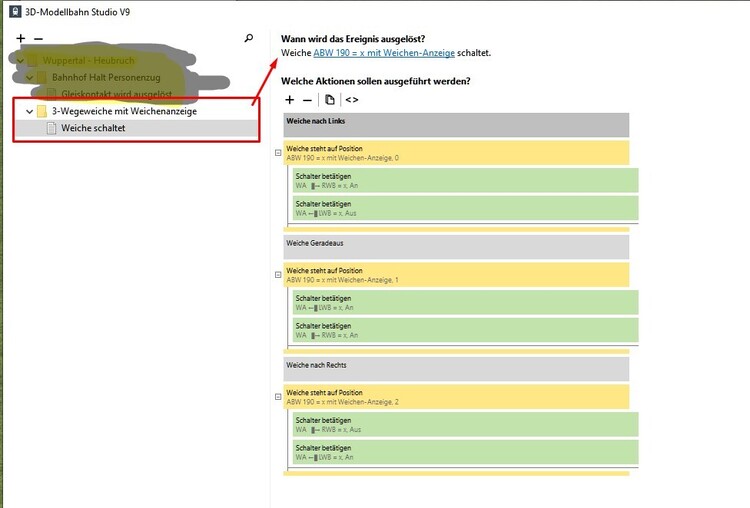Viewport: 750px width, 508px height.
Task: Select the 3-Wegeweiche mit Weichenanzeige entry
Action: pyautogui.click(x=124, y=111)
